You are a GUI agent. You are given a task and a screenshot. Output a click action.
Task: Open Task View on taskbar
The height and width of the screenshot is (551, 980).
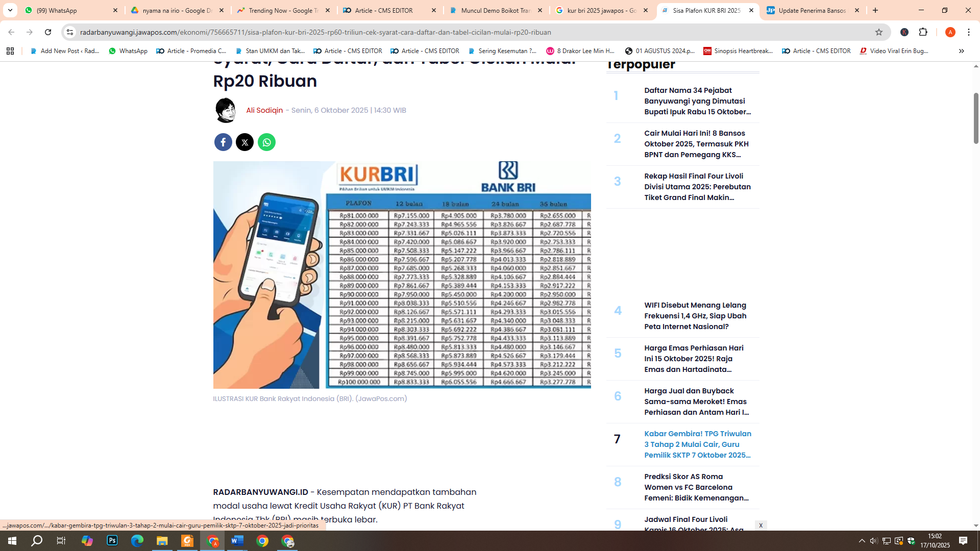tap(61, 541)
